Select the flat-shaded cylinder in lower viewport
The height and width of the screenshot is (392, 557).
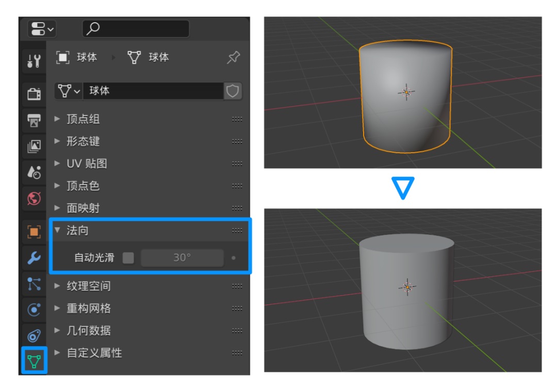tap(407, 291)
